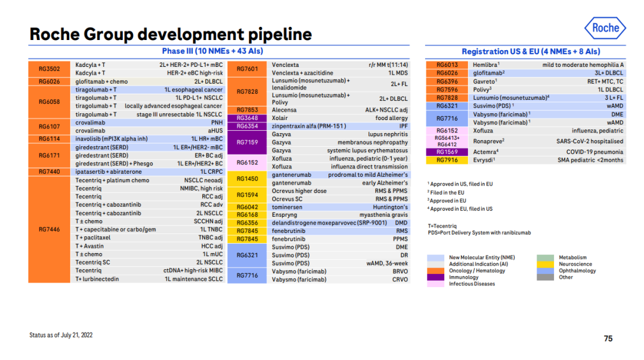Select the Ronapreve registration row
644x360 pixels.
(x=547, y=141)
